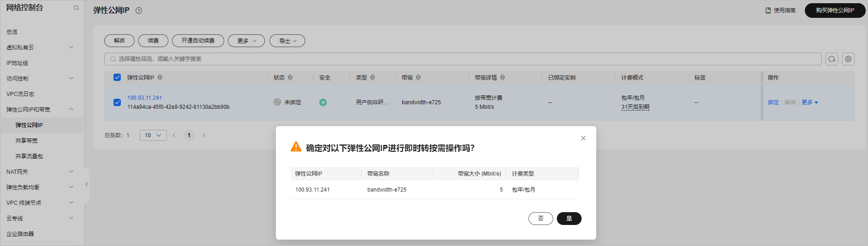Sort by 弹性公网IP column sort icon
This screenshot has width=868, height=246.
point(160,78)
